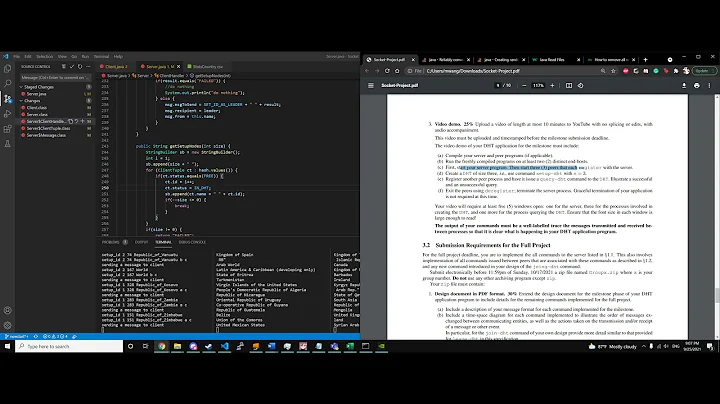Click the commit message input field
The width and height of the screenshot is (720, 404).
click(54, 78)
